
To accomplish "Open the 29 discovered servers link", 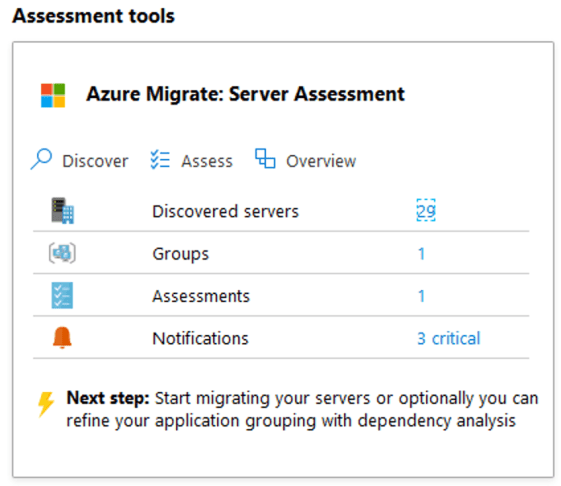I will click(x=426, y=210).
